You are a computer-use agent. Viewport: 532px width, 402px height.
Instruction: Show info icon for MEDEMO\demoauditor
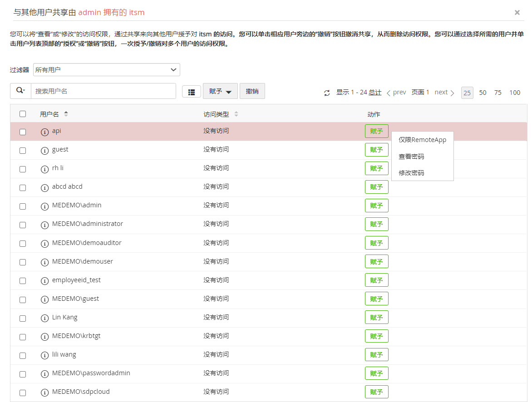(44, 244)
